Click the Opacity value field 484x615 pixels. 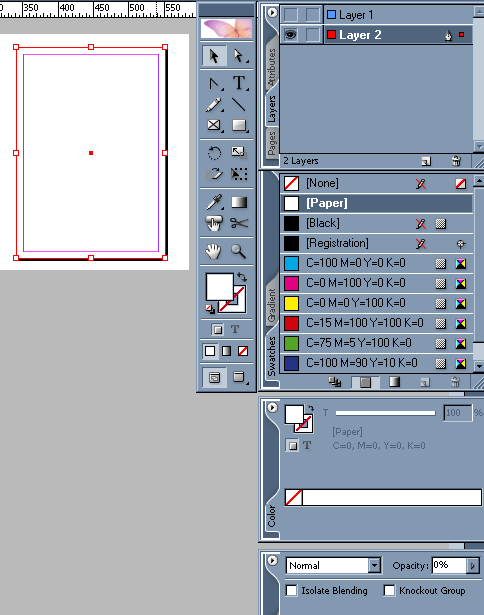click(x=449, y=565)
